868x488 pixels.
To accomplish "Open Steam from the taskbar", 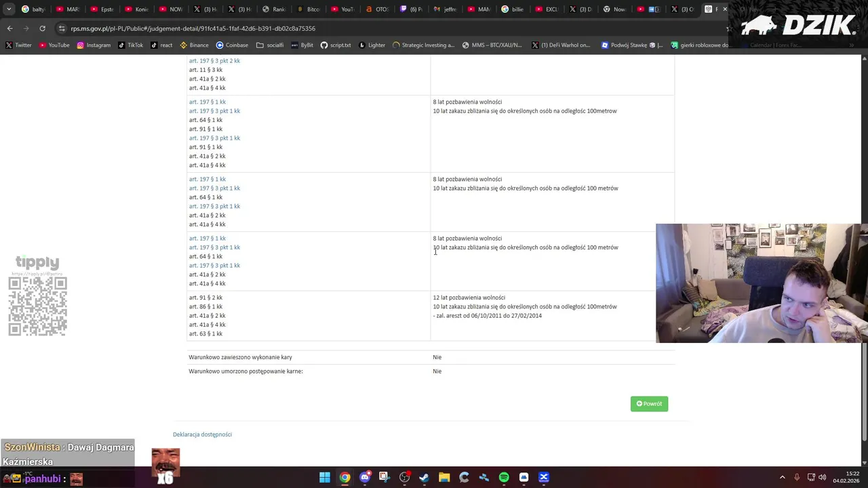I will coord(425,477).
